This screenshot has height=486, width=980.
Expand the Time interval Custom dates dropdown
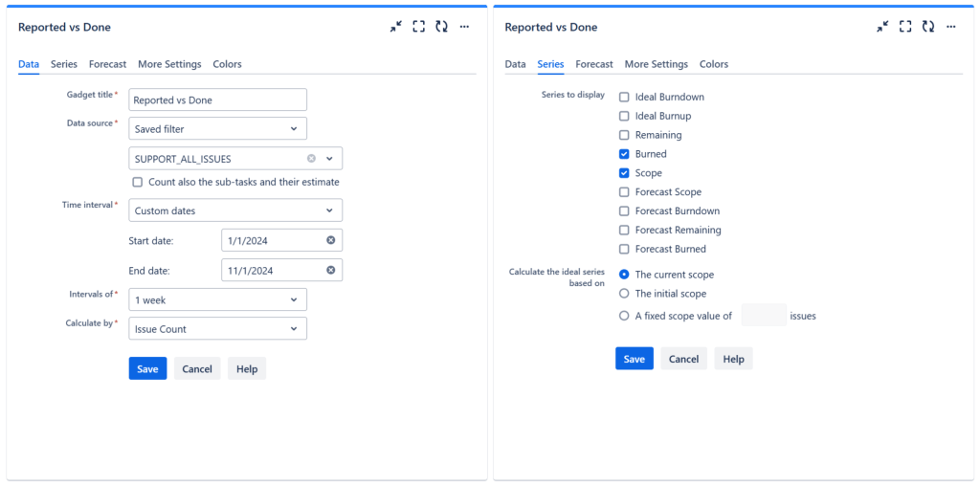pos(234,210)
